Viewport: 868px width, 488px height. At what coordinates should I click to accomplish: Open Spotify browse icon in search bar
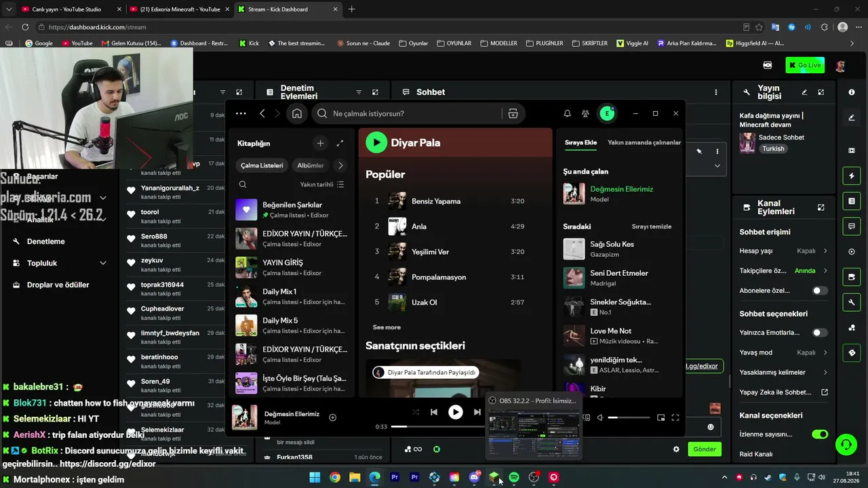(513, 114)
